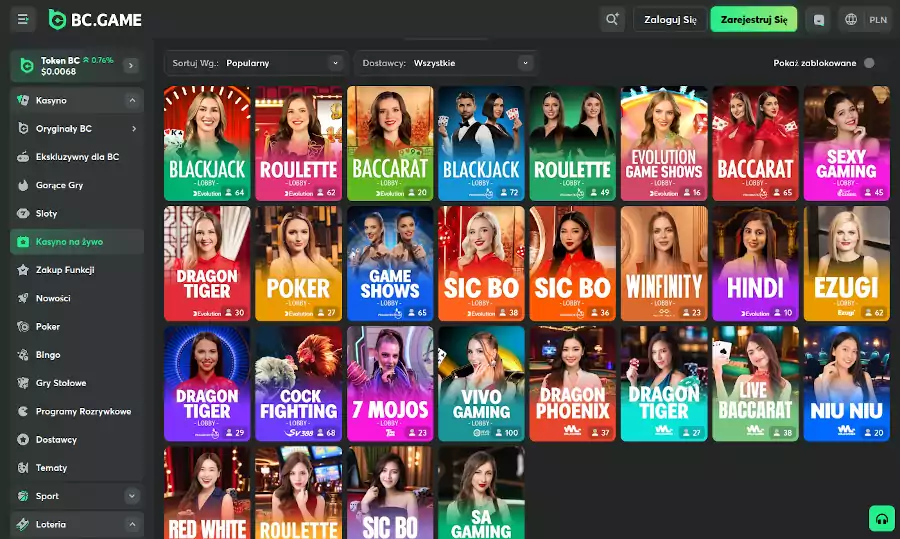Open the Evolution Game Shows tile
Screen dimensions: 900x539
[663, 143]
